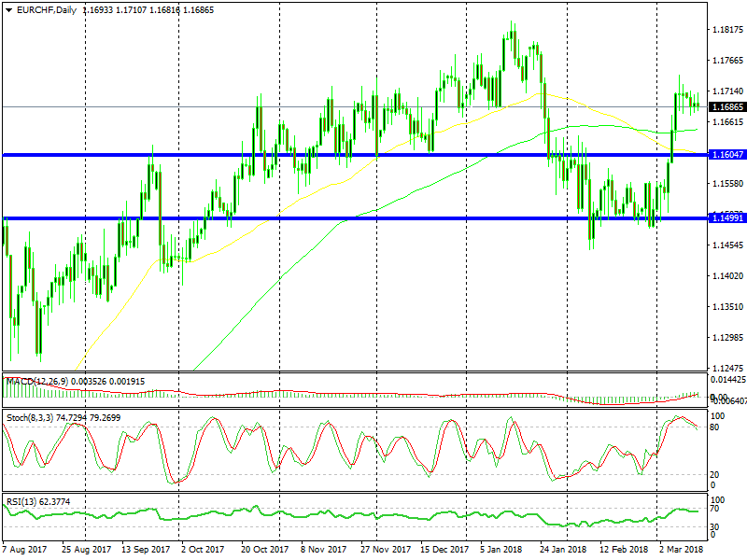
Task: Select the RSI(13) 62.3774 label
Action: 38,501
